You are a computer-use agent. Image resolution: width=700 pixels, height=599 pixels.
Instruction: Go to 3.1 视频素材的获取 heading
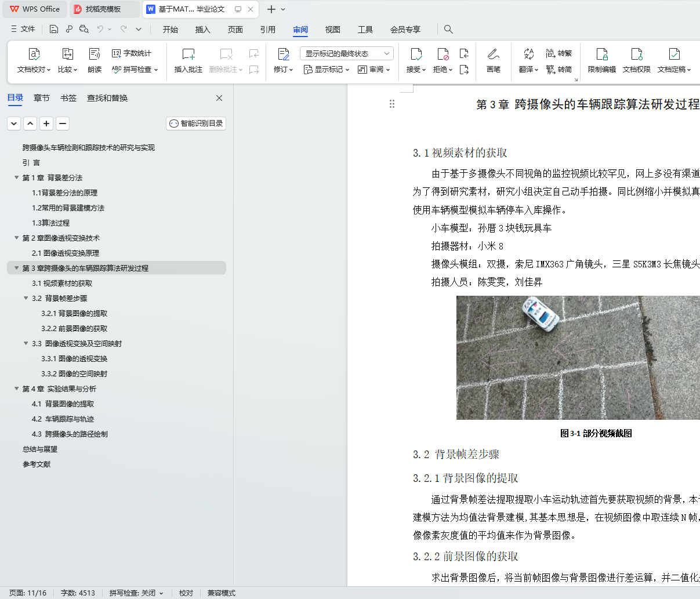[62, 283]
